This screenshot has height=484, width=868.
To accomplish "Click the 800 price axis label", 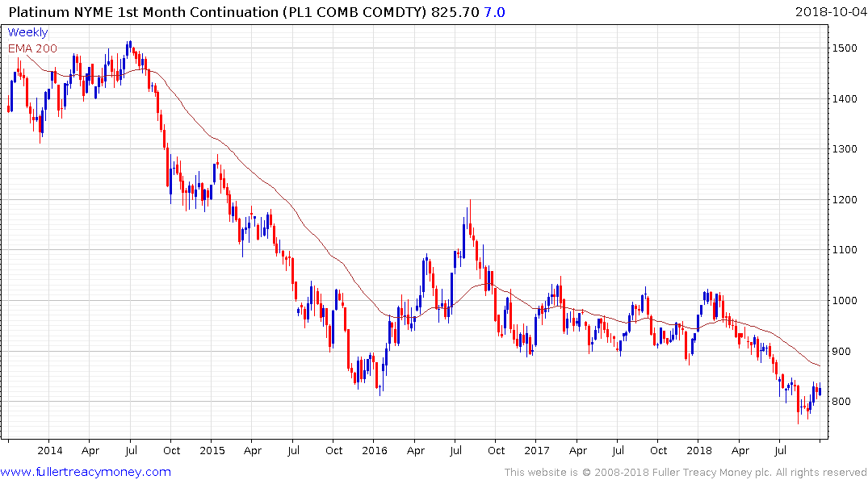I will [842, 402].
